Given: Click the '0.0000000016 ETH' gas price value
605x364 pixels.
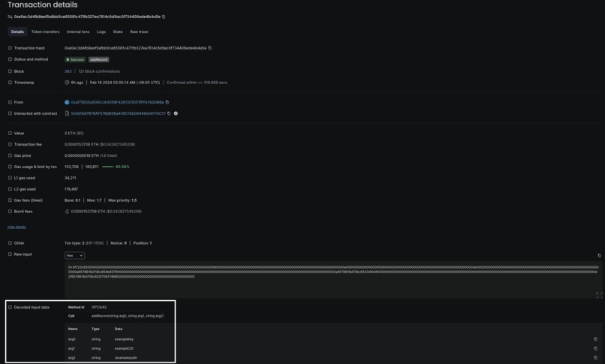Looking at the screenshot, I should point(81,155).
